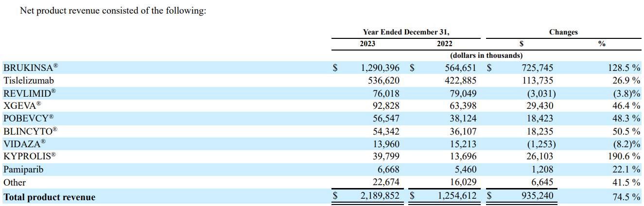Click the dollars in thousands caption
Image resolution: width=644 pixels, height=206 pixels.
tap(486, 55)
